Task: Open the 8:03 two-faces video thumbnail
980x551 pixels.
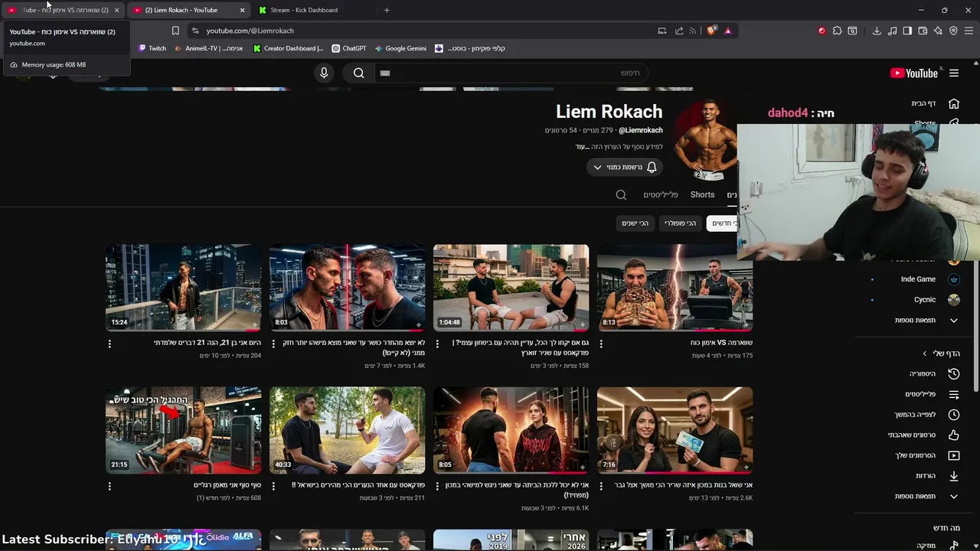Action: 347,288
